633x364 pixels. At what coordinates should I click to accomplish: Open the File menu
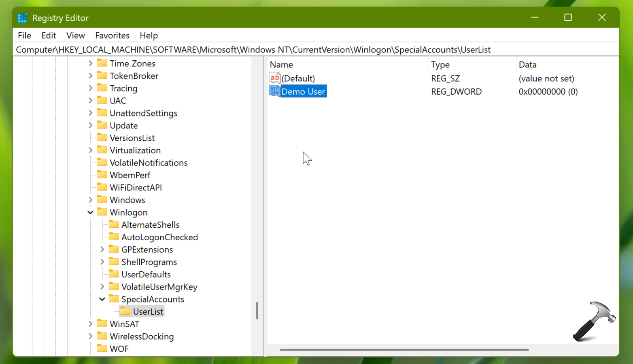(x=24, y=36)
